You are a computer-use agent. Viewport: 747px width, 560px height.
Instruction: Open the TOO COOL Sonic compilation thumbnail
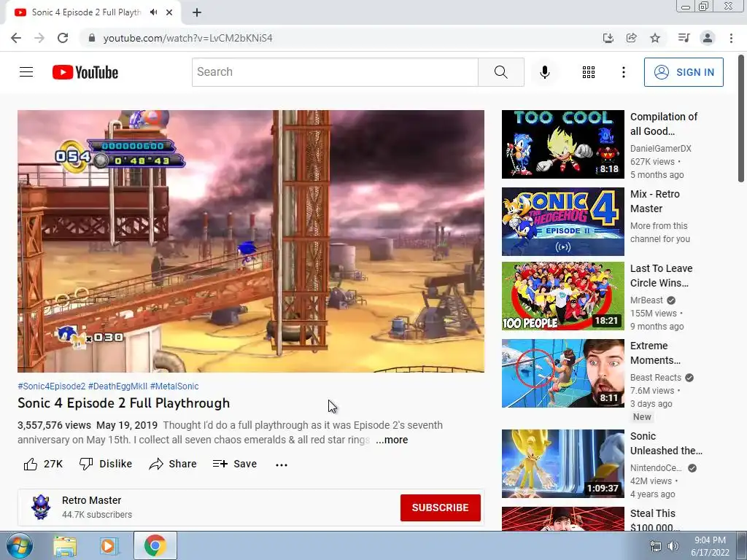(x=562, y=144)
